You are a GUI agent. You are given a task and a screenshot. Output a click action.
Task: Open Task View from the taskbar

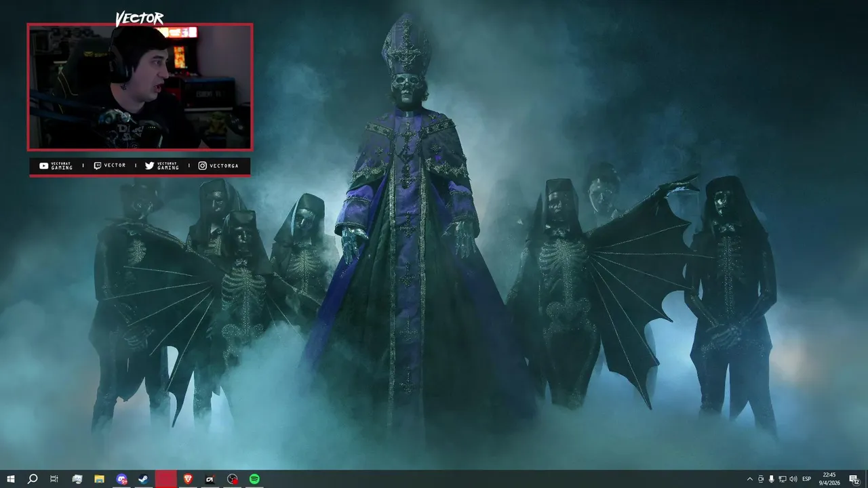pyautogui.click(x=54, y=479)
